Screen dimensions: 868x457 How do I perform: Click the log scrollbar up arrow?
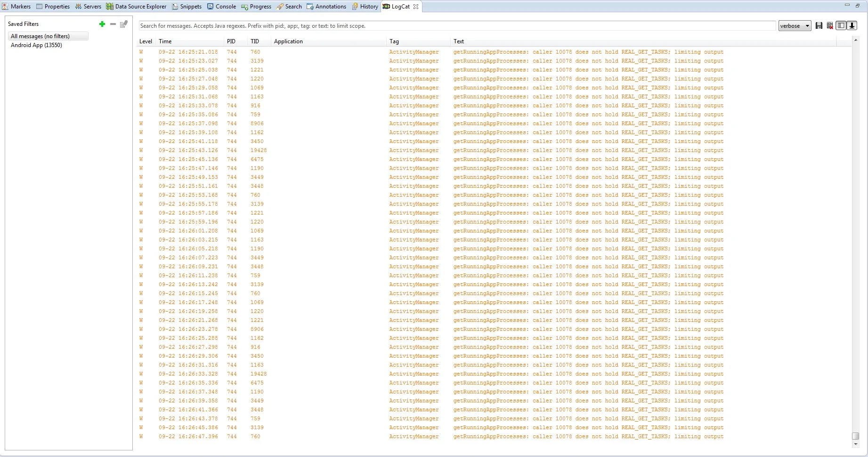coord(856,40)
